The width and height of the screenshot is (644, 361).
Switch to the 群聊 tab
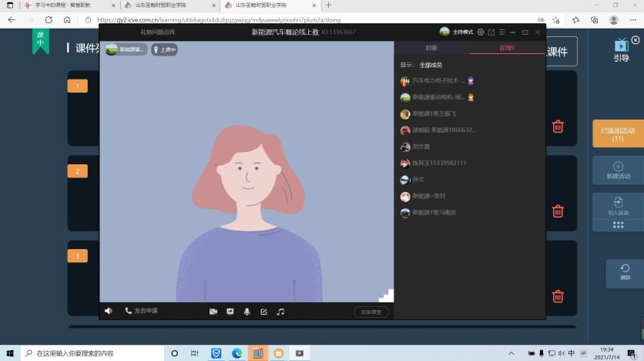tap(431, 49)
